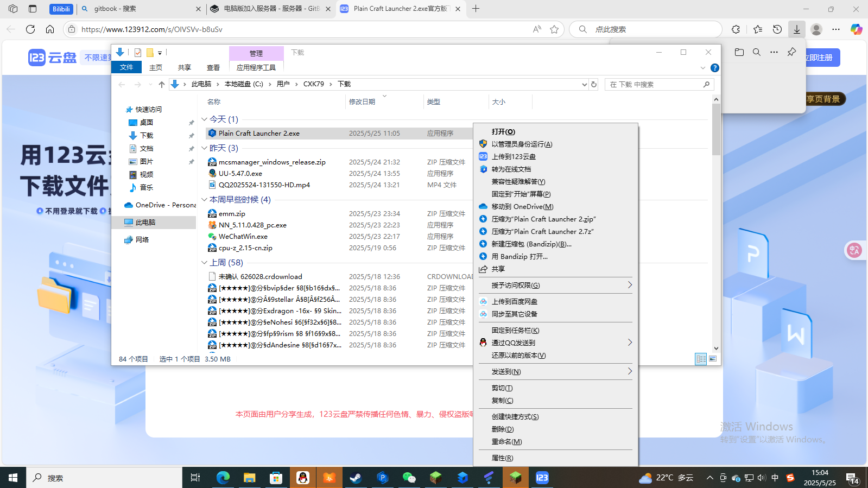Click the Bilibili pinned tab
Image resolution: width=868 pixels, height=488 pixels.
61,9
